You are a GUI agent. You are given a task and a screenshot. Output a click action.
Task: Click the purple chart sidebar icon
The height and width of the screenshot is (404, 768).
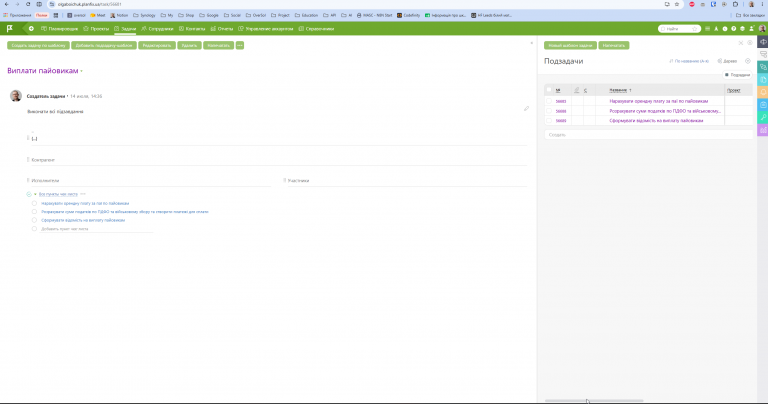point(763,130)
